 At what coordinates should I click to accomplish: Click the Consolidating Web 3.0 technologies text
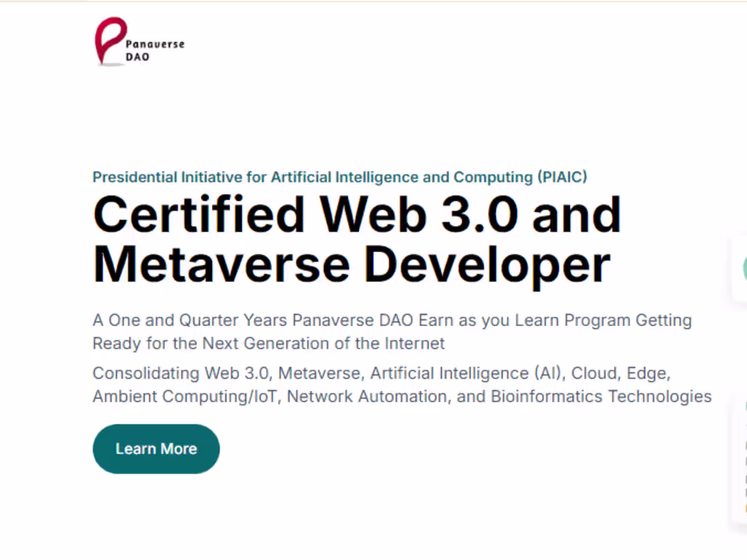click(x=401, y=384)
